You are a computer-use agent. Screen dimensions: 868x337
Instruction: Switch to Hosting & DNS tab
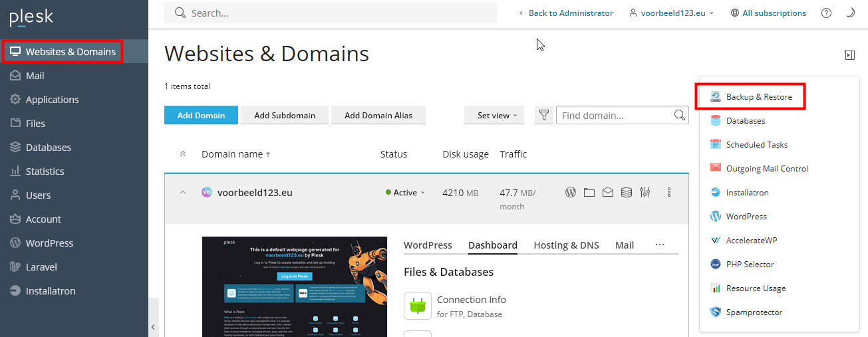(x=566, y=245)
